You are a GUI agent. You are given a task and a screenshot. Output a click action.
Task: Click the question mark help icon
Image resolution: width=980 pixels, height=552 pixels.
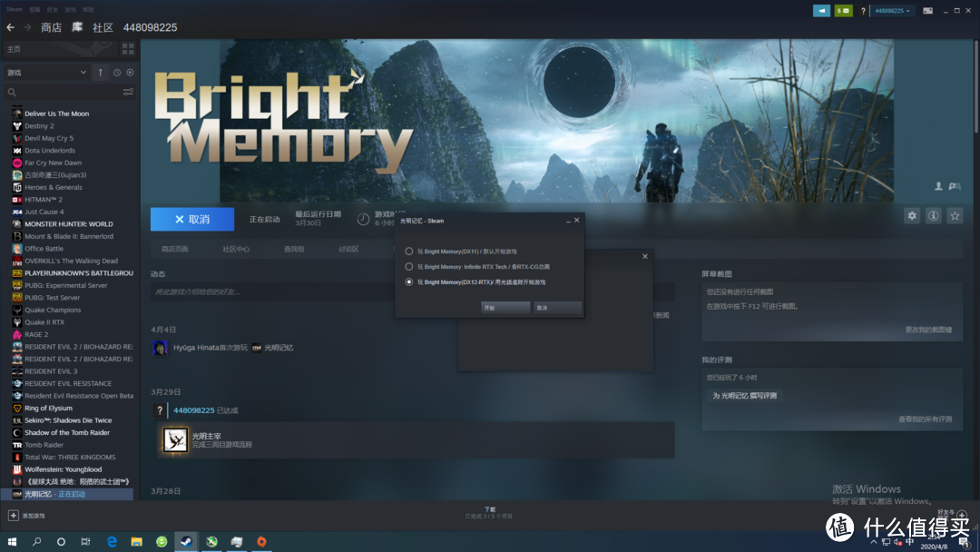coord(863,11)
